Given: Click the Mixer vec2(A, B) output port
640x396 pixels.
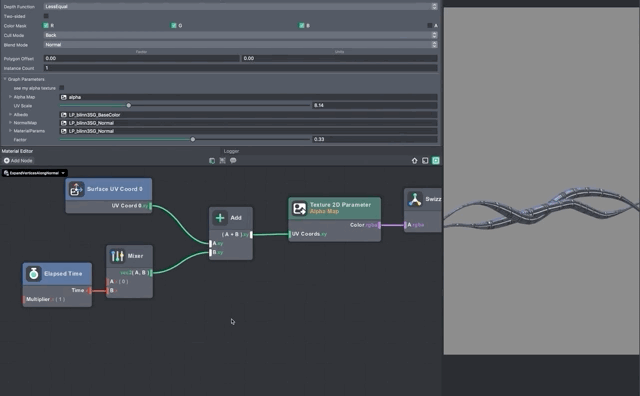Looking at the screenshot, I should [x=151, y=273].
